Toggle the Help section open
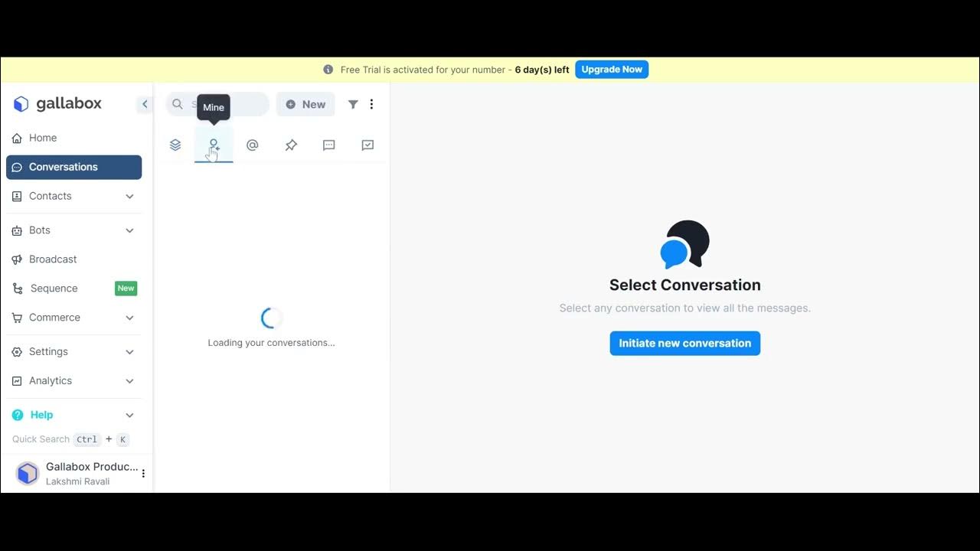Image resolution: width=980 pixels, height=551 pixels. point(41,414)
